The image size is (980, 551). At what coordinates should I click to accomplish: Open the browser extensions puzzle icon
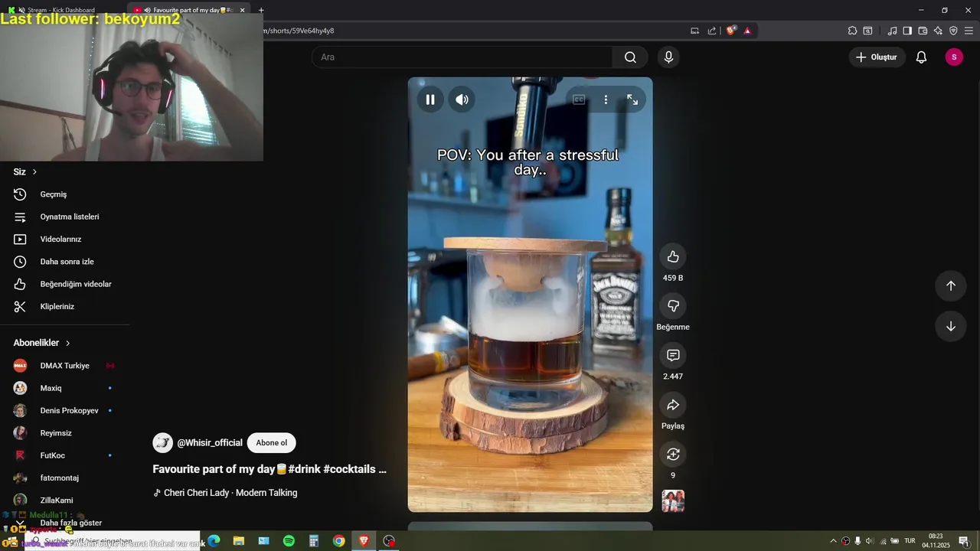click(x=852, y=31)
